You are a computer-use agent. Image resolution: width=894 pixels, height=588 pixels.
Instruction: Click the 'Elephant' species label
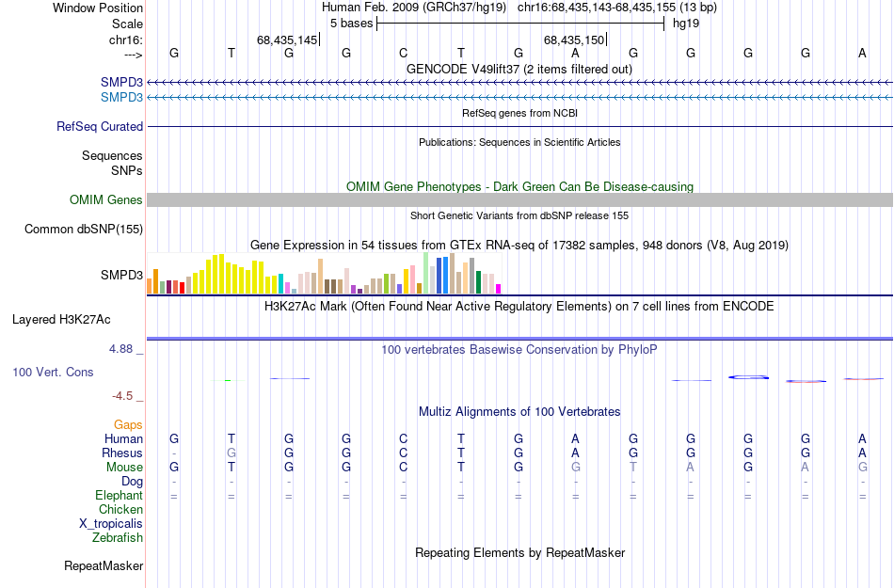click(x=119, y=495)
